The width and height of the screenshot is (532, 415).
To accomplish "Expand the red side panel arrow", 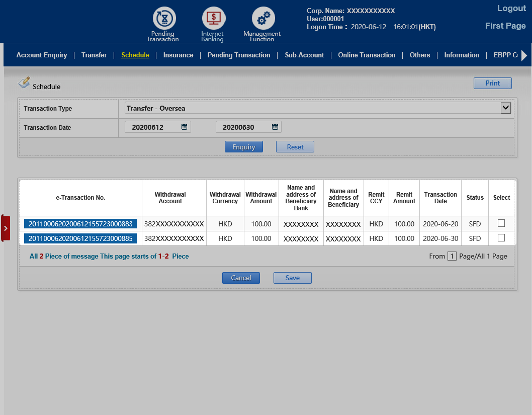I will tap(6, 228).
